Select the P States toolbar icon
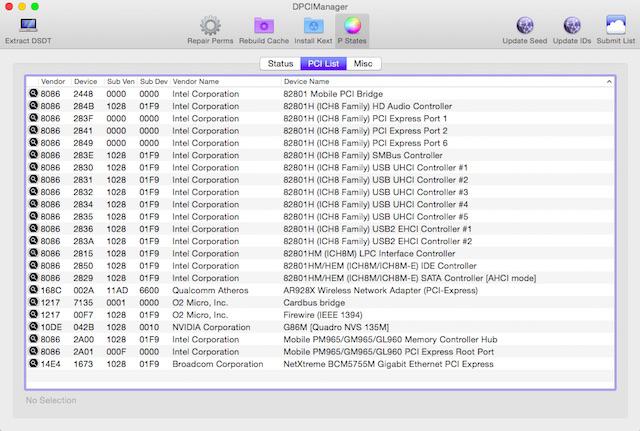 point(351,26)
